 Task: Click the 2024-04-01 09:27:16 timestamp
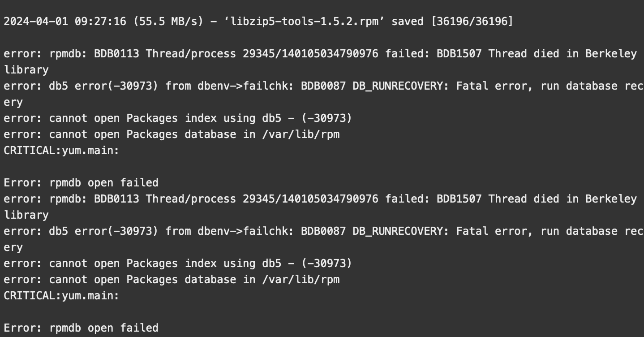click(x=65, y=22)
